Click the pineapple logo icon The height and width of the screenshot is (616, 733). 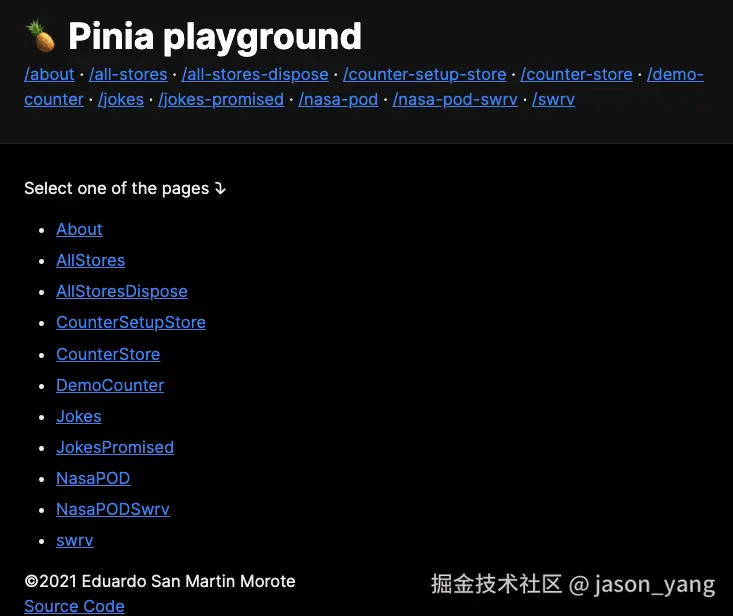[40, 36]
